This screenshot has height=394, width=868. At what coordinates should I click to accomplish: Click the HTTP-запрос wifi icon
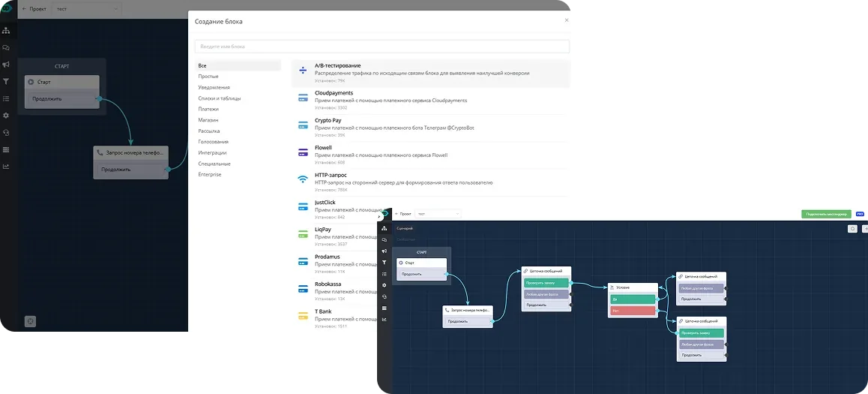pyautogui.click(x=303, y=179)
